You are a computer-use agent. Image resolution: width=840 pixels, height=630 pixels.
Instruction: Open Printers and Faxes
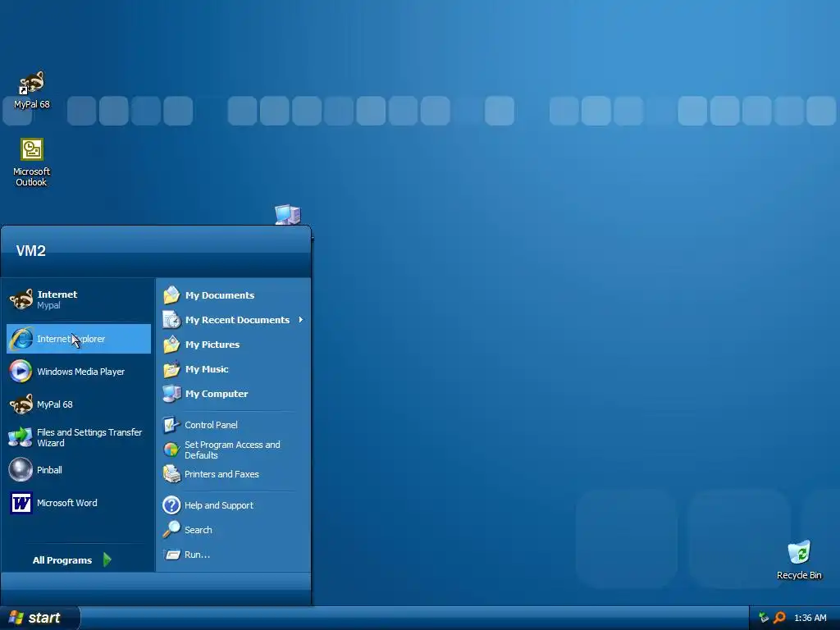tap(234, 474)
